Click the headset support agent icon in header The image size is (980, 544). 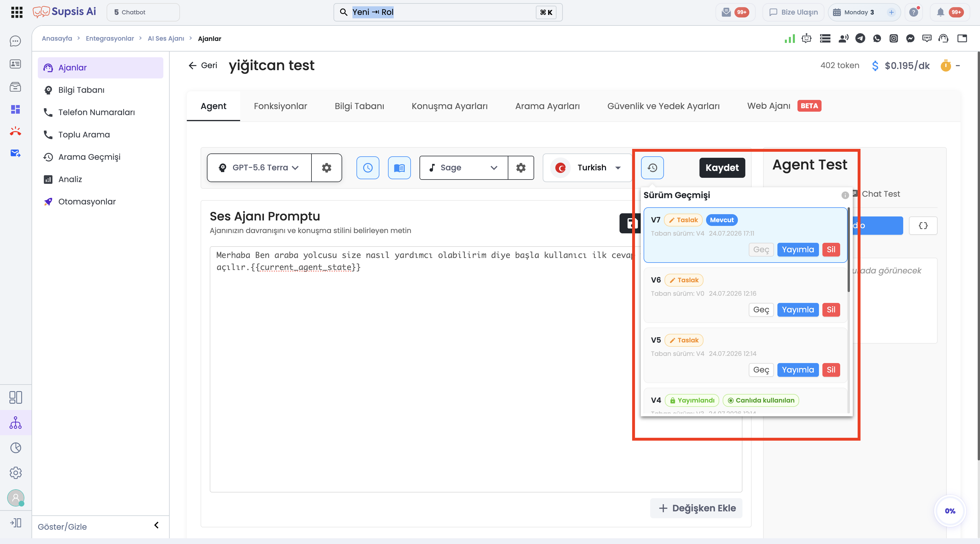tap(944, 38)
